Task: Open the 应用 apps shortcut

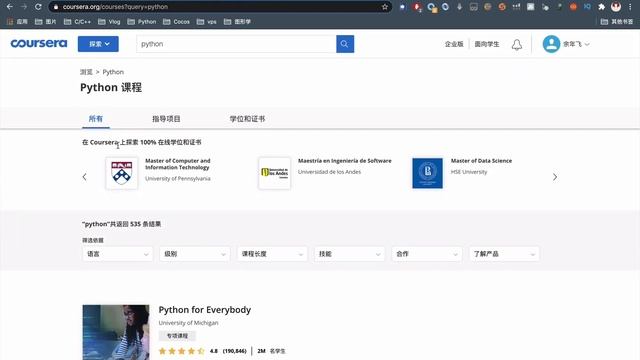Action: (17, 22)
